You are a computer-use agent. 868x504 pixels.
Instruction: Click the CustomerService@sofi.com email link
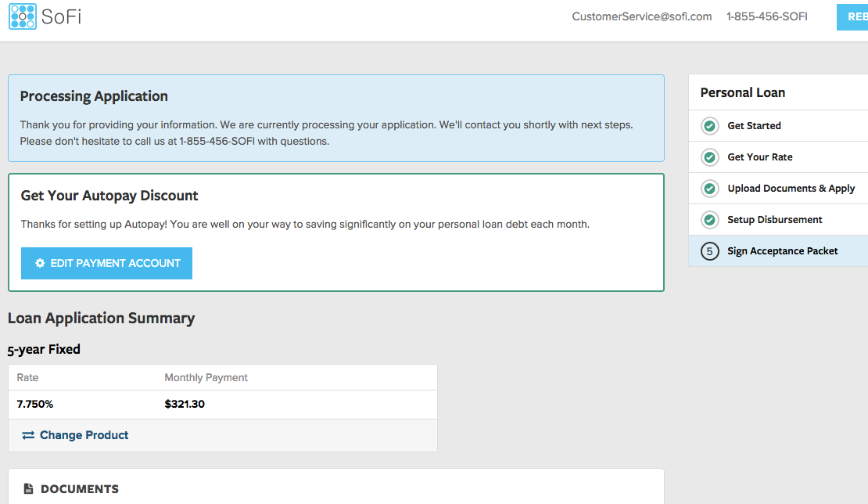(641, 16)
